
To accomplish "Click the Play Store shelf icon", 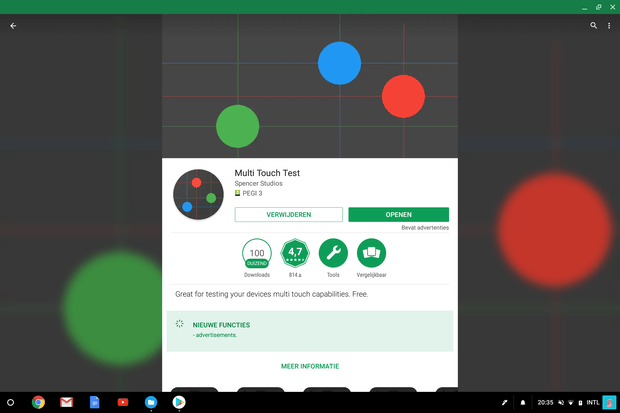I will pyautogui.click(x=179, y=402).
